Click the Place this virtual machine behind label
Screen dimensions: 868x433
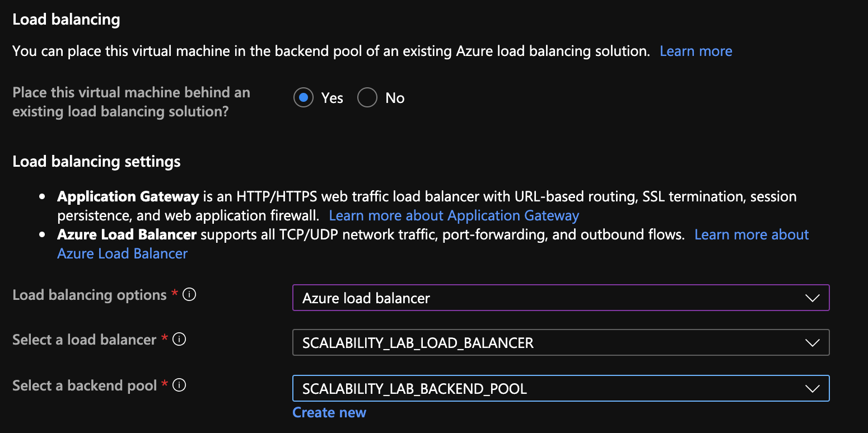tap(131, 102)
